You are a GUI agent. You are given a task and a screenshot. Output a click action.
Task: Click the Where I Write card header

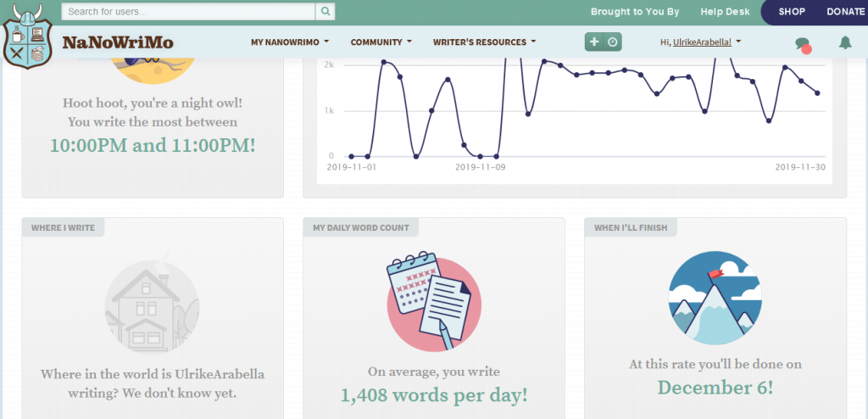tap(63, 227)
